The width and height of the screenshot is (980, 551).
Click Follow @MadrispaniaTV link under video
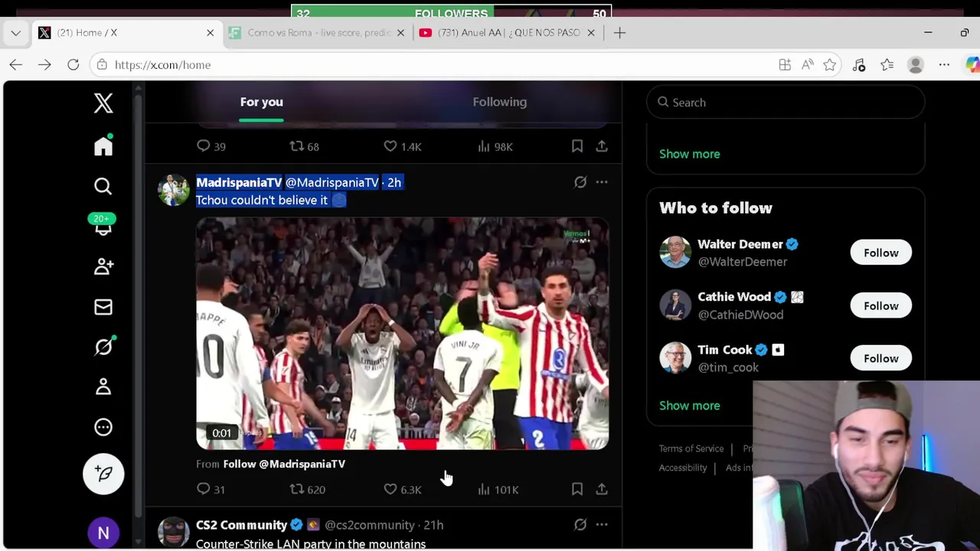[x=284, y=464]
